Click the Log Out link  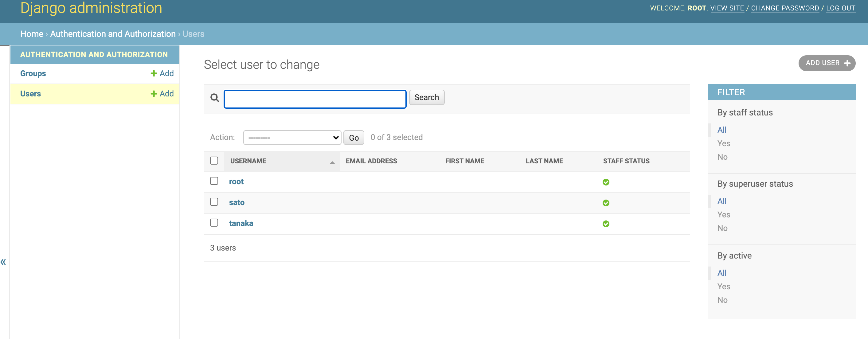coord(840,8)
